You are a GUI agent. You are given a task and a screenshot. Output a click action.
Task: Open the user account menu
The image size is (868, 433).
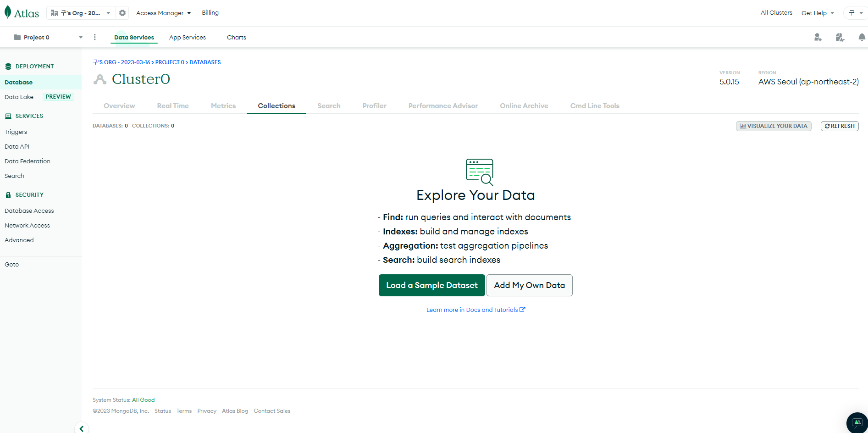855,13
